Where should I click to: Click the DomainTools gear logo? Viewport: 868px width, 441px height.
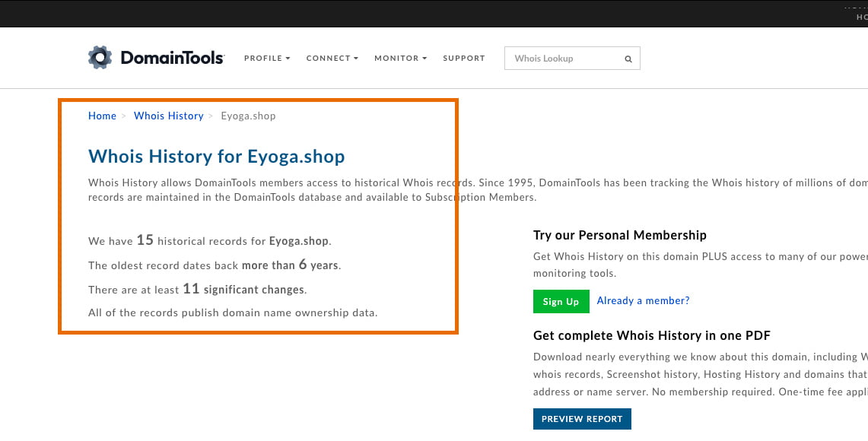(100, 58)
